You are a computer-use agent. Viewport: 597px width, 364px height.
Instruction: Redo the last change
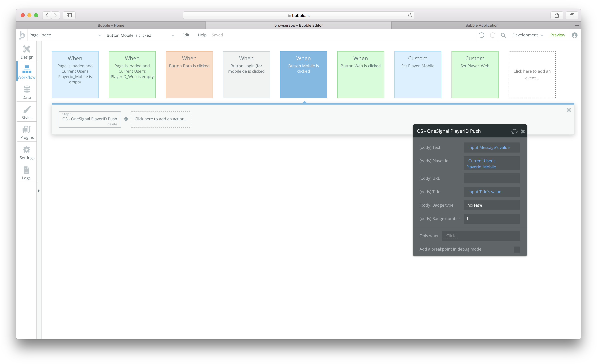click(492, 35)
